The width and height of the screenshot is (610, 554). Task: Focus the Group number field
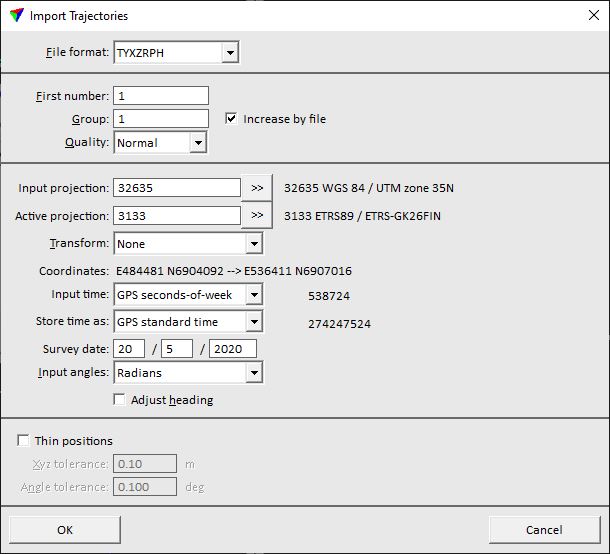161,119
